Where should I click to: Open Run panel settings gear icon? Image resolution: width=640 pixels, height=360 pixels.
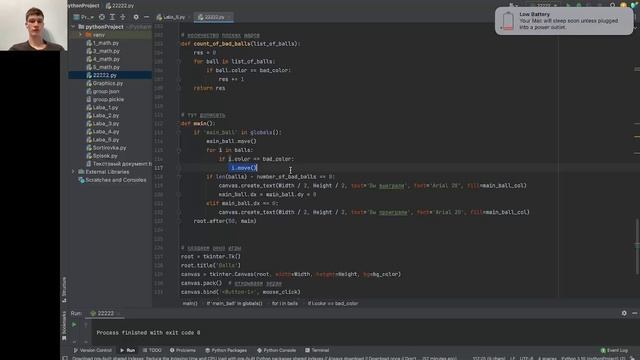point(624,313)
